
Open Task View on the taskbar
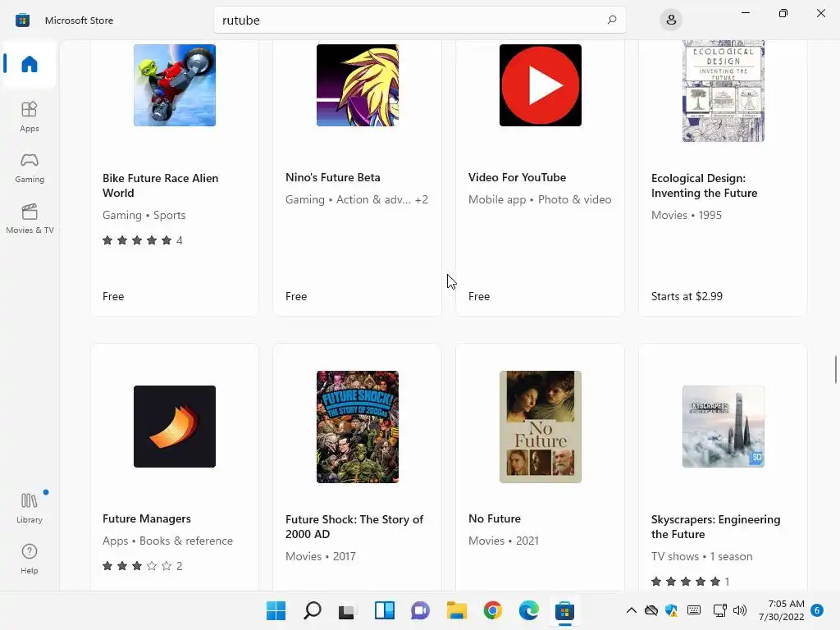[347, 610]
